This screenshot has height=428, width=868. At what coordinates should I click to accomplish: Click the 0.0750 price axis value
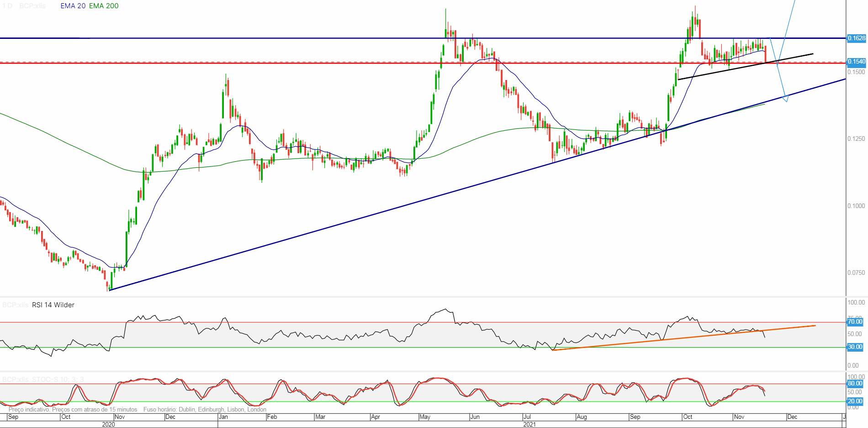pyautogui.click(x=856, y=273)
